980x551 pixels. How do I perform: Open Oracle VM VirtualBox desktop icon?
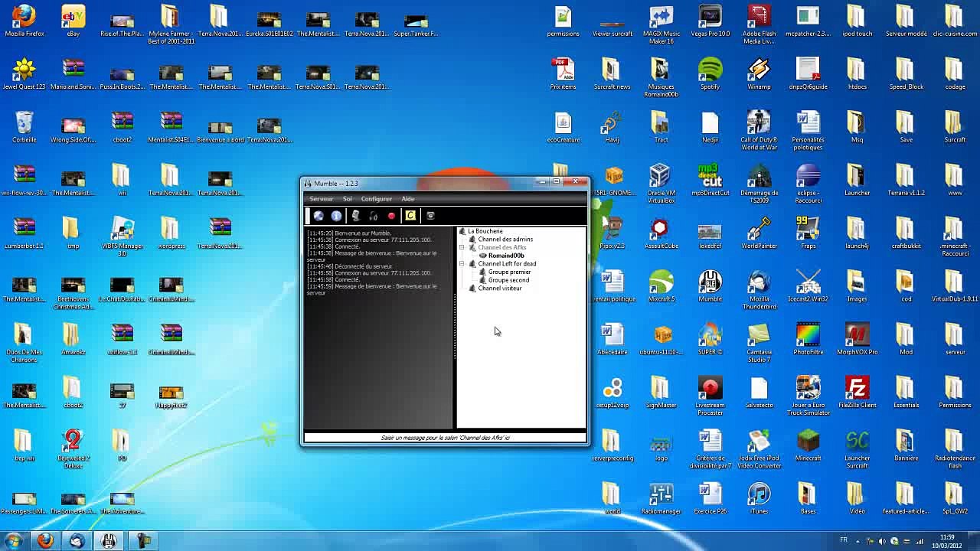tap(661, 184)
